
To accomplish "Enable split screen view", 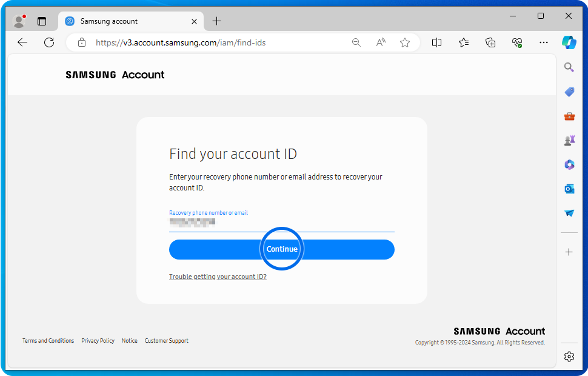I will (x=436, y=42).
